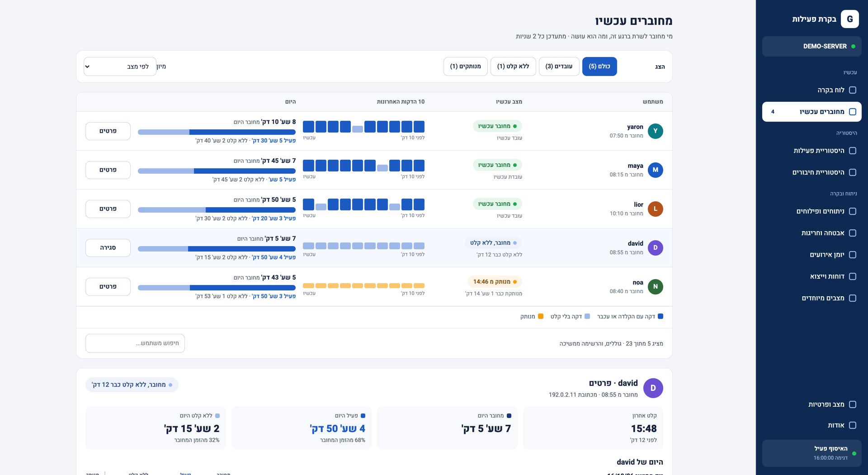Click the large D avatar in details panel
Screen dimensions: 868x475
[x=653, y=388]
